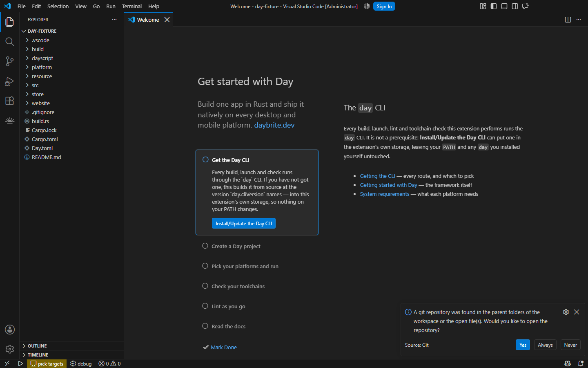Open notifications bell in status bar
Image resolution: width=588 pixels, height=368 pixels.
[581, 364]
